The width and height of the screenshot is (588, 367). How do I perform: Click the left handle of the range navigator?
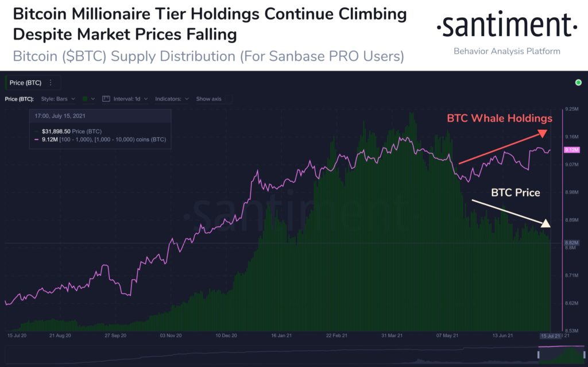click(539, 355)
